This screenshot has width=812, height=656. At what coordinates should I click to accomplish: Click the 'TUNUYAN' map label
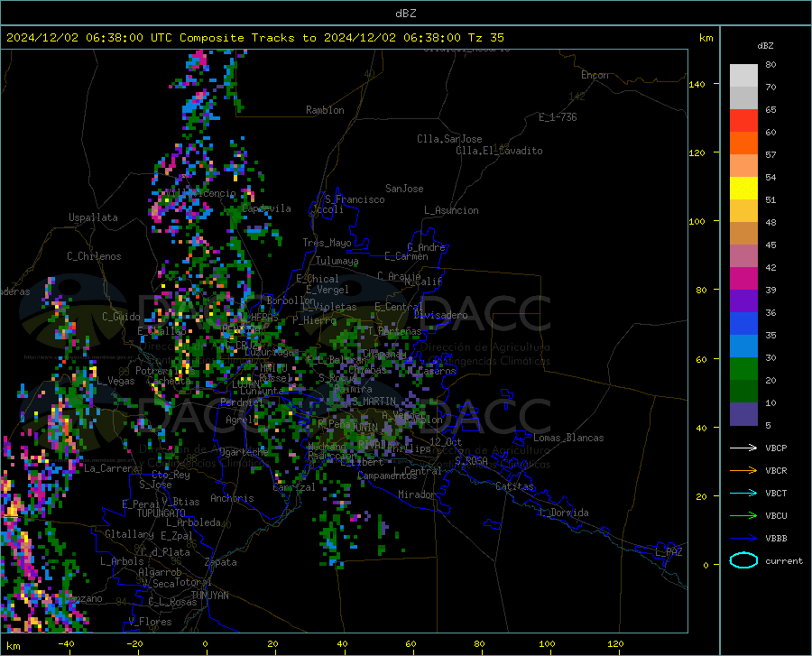pyautogui.click(x=209, y=596)
